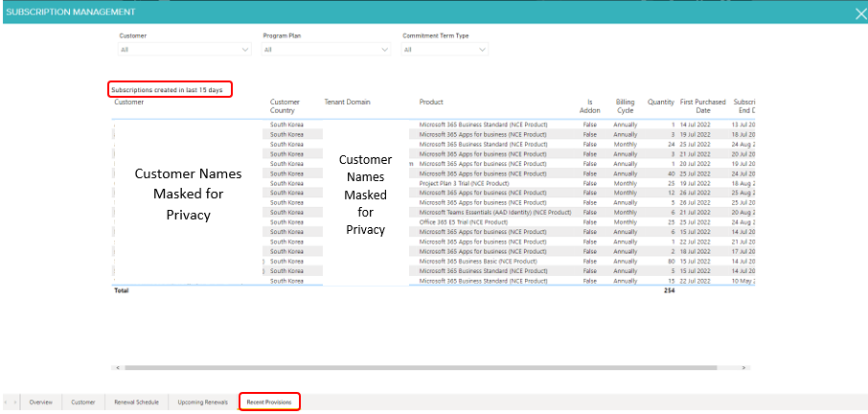Close the Subscription Management window

[x=859, y=12]
